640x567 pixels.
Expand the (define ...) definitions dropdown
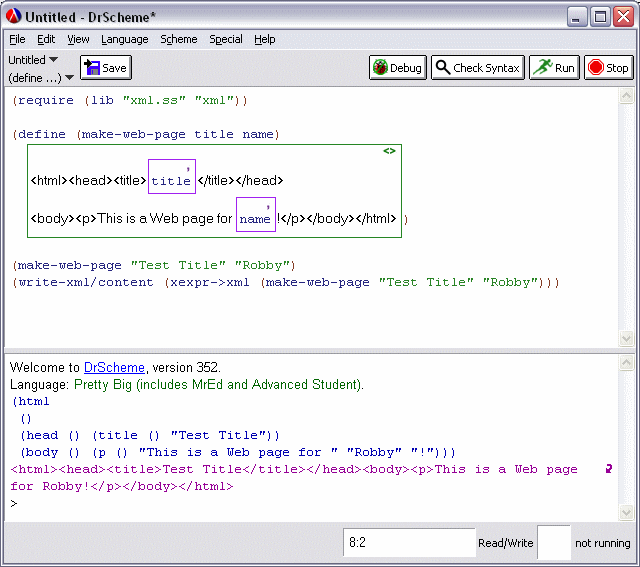click(41, 78)
